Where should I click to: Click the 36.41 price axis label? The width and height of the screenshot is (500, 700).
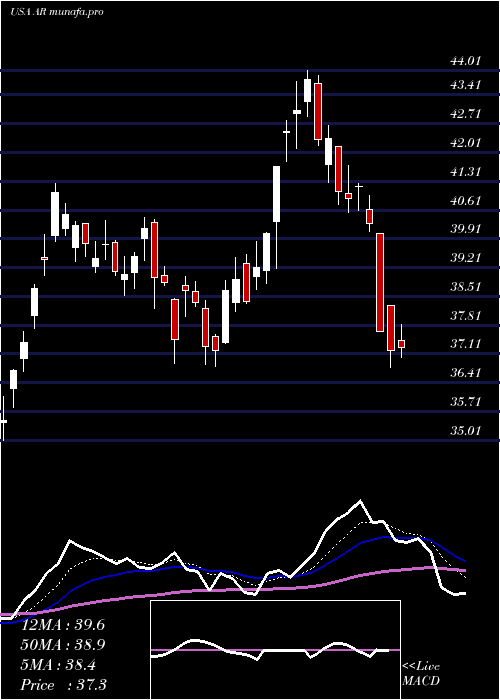[465, 373]
